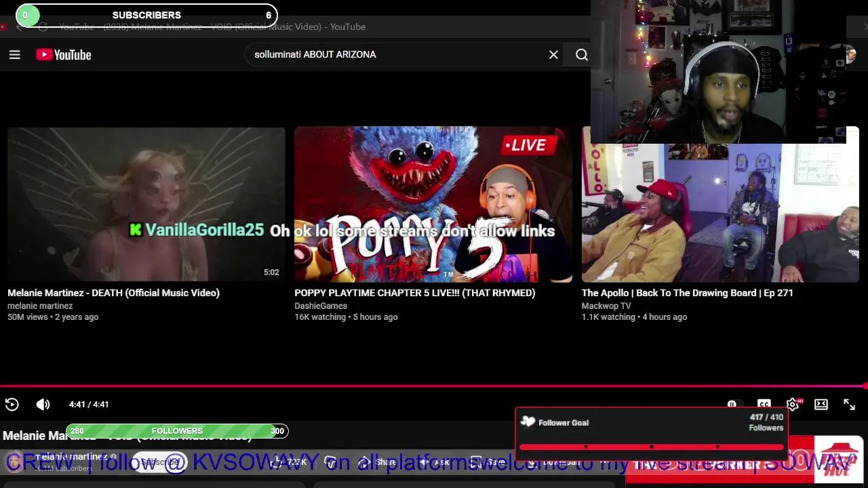Click '16K watching • 5 hours ago' text

click(346, 317)
